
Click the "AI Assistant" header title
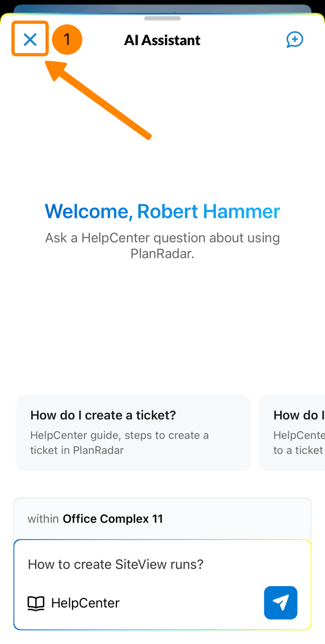coord(162,40)
